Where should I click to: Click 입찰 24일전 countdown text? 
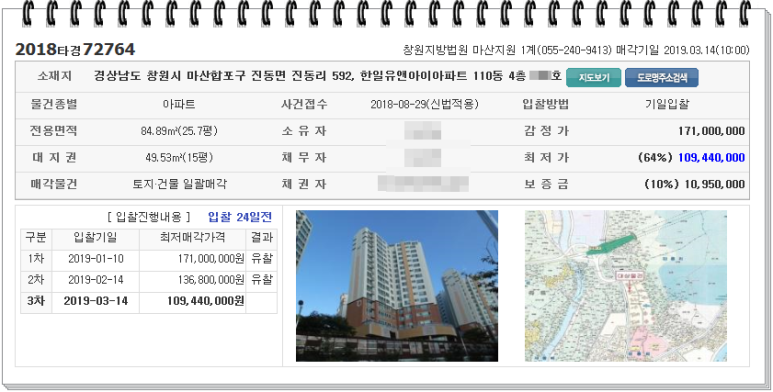point(240,217)
